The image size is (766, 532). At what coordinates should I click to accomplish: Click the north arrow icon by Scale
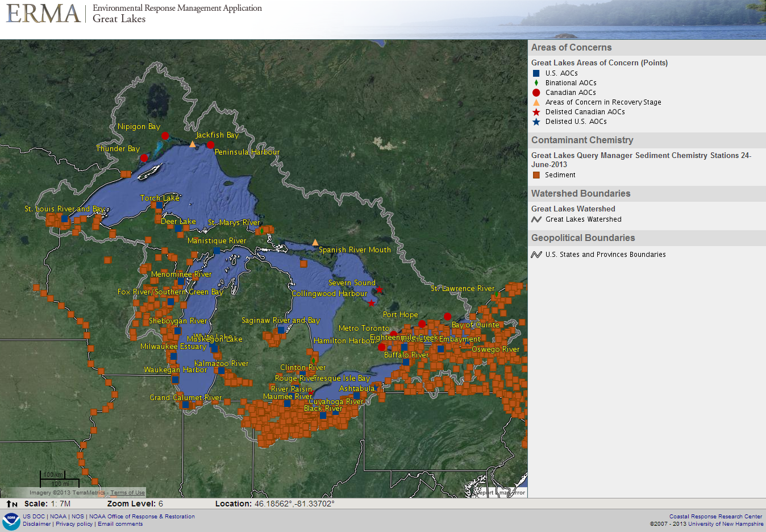(x=12, y=504)
